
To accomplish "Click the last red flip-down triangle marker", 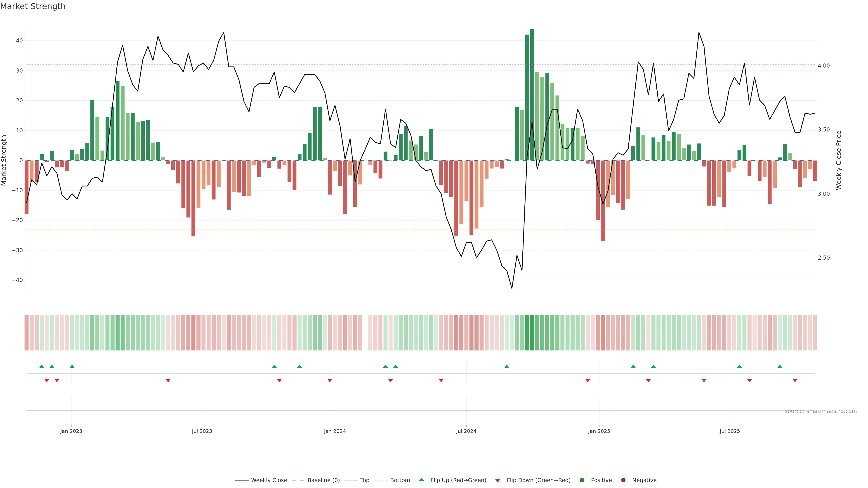I will click(x=795, y=380).
